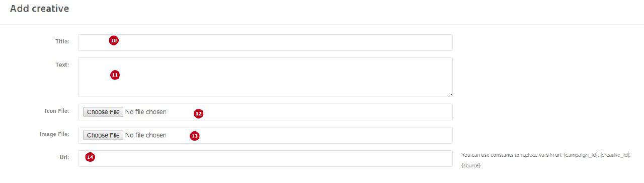Screen dimensions: 644x183
Task: Click the red marker numbered 13
Action: point(195,136)
